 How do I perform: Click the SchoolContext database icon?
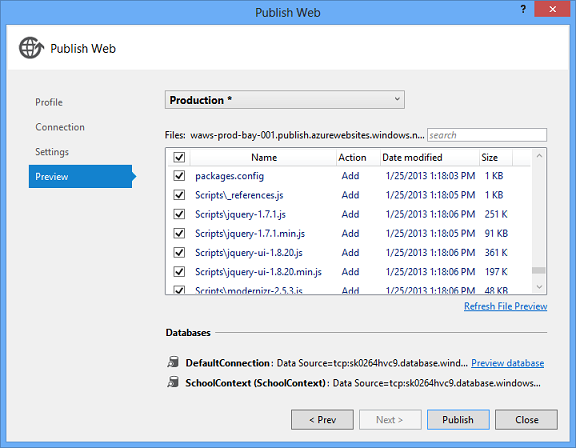[173, 382]
